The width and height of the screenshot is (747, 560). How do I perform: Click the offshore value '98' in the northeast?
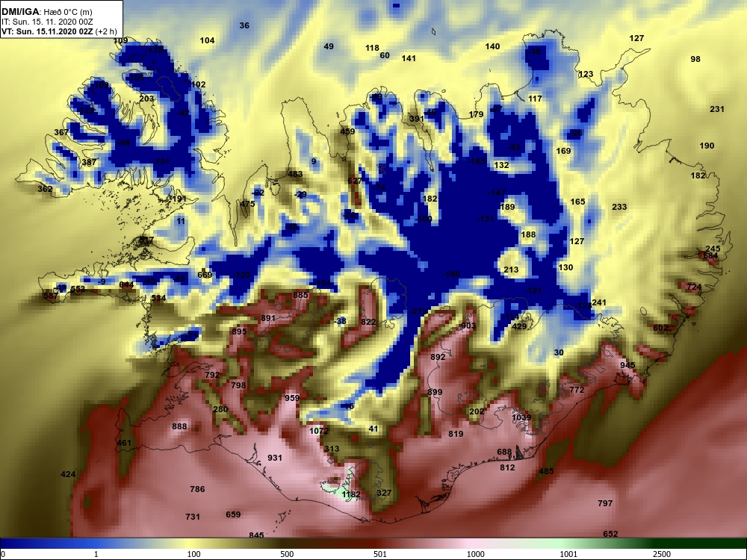click(x=695, y=58)
